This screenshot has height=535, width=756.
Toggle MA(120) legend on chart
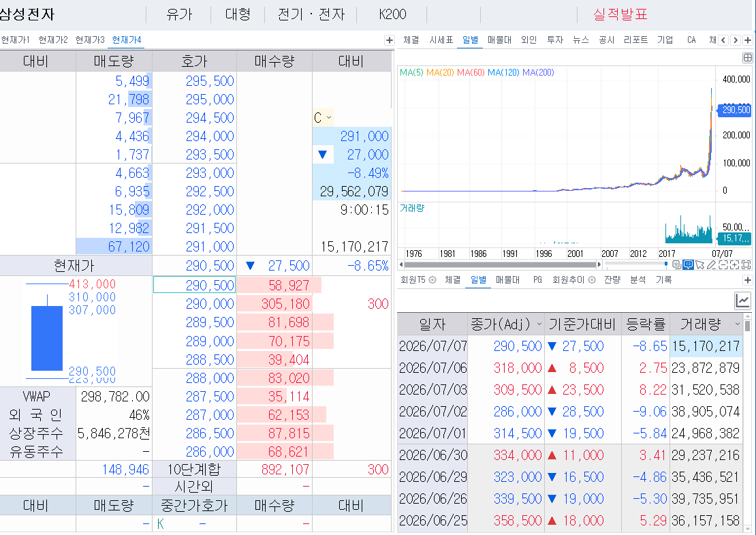point(503,72)
